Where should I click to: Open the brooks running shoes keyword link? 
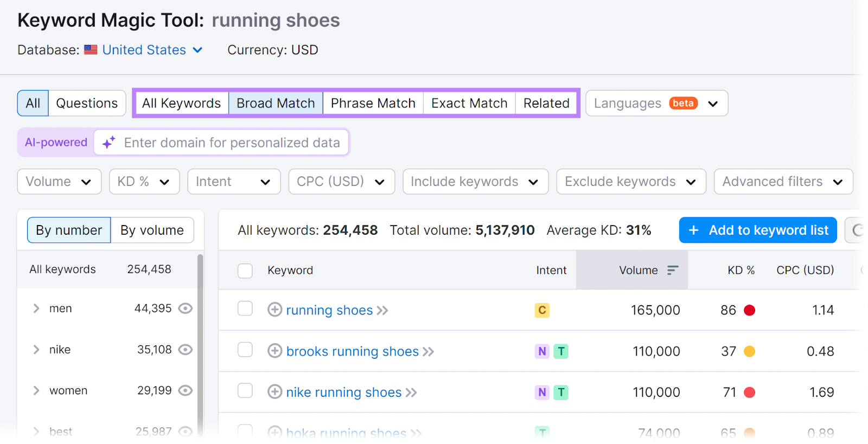(x=353, y=352)
